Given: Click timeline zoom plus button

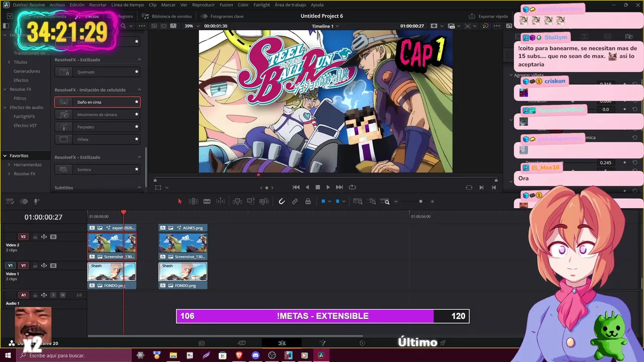Looking at the screenshot, I should (432, 202).
